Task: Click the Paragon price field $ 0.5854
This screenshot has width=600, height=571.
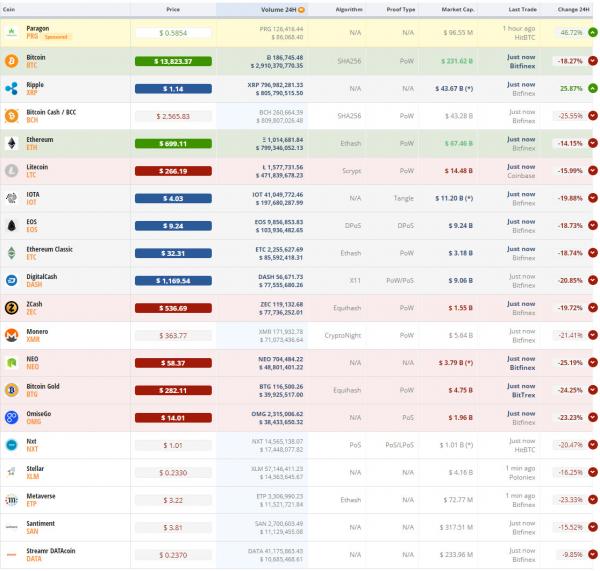Action: coord(173,33)
